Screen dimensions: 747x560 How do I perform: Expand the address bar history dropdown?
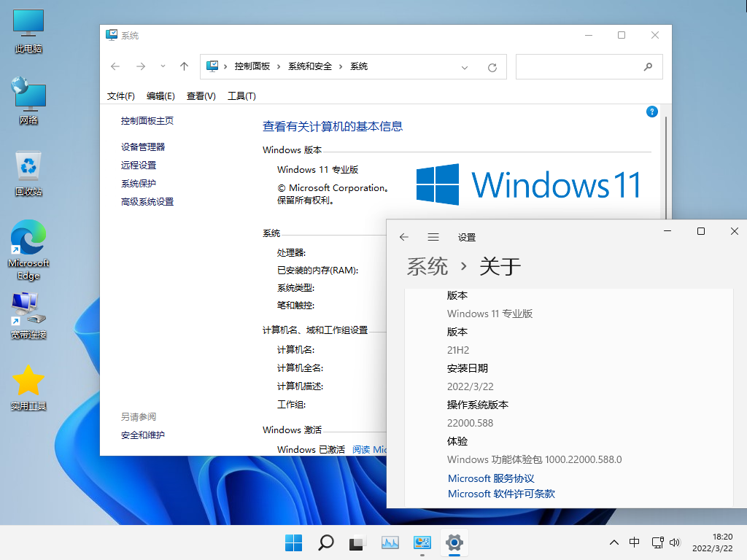coord(465,67)
